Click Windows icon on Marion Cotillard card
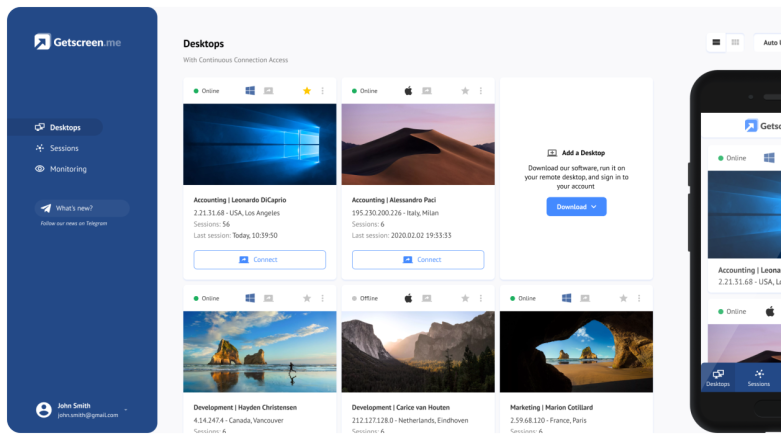 click(x=566, y=298)
